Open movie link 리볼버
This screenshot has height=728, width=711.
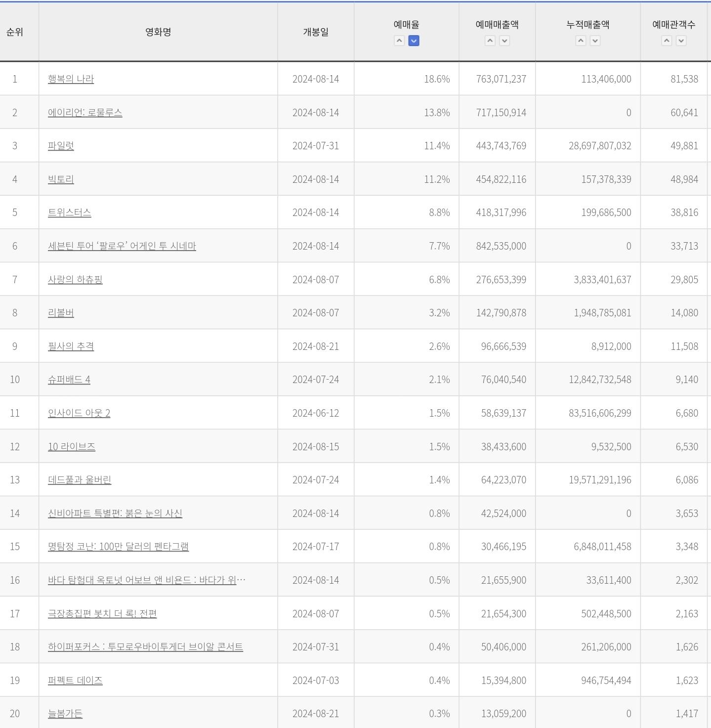click(61, 313)
